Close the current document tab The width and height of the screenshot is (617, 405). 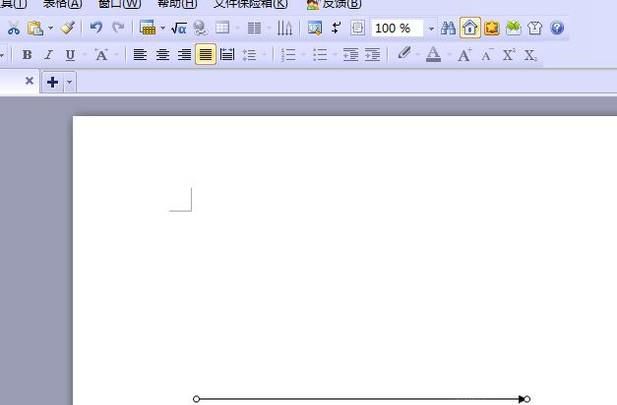click(x=29, y=81)
